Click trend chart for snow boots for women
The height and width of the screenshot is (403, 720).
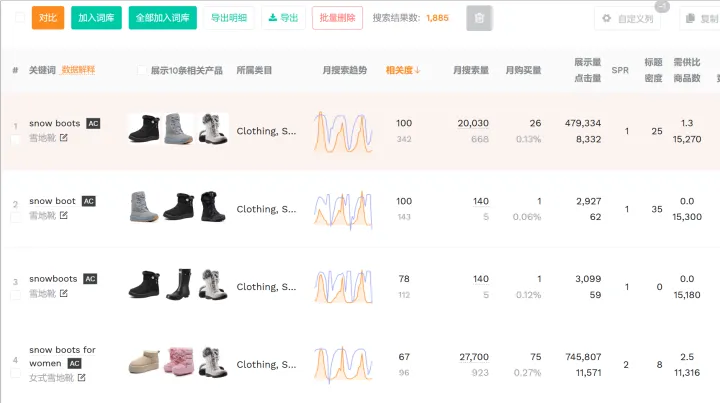[343, 365]
